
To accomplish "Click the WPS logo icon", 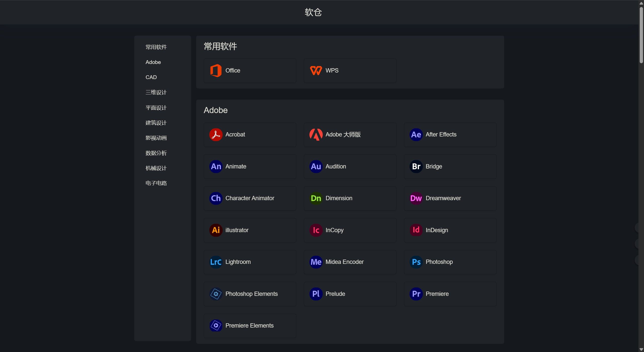I will click(x=316, y=71).
